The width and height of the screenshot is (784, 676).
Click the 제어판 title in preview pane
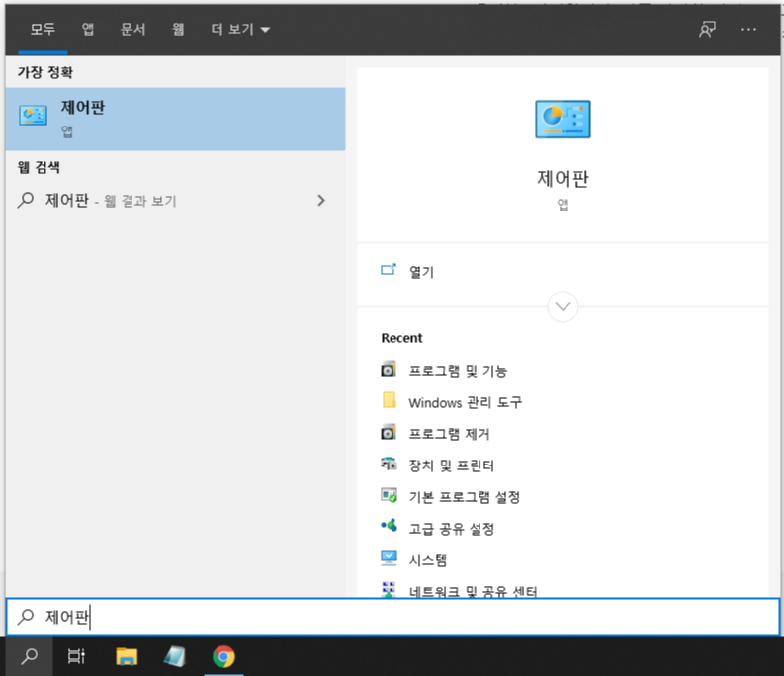[563, 179]
